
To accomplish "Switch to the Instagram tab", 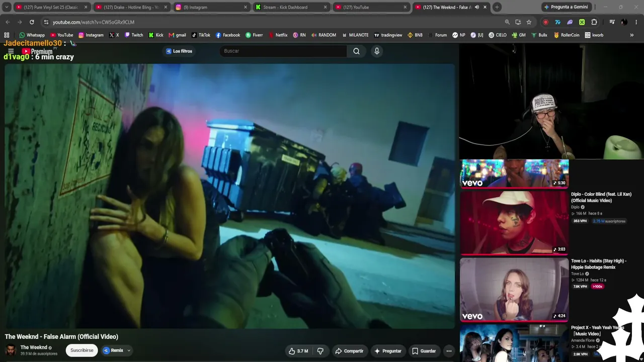I will (211, 7).
